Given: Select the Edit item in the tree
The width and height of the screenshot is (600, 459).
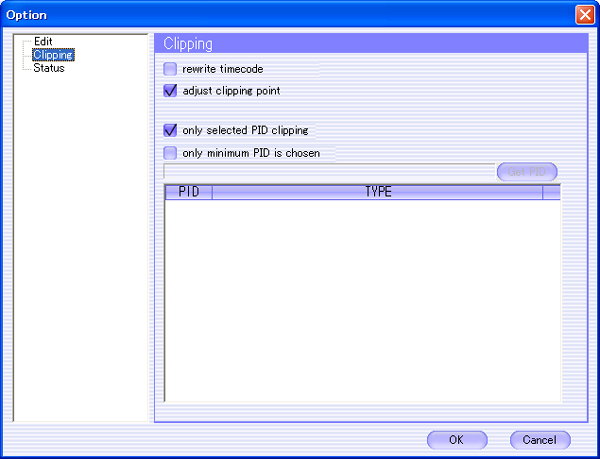Looking at the screenshot, I should pos(42,42).
